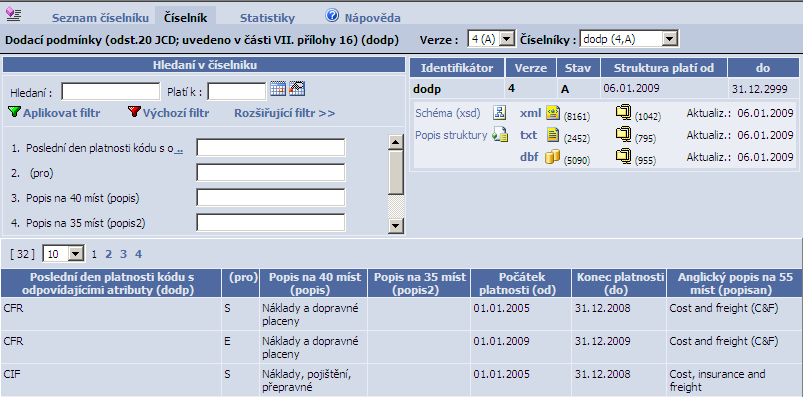Viewport: 803px width, 397px height.
Task: Switch to Seznam číselníku tab
Action: (100, 18)
